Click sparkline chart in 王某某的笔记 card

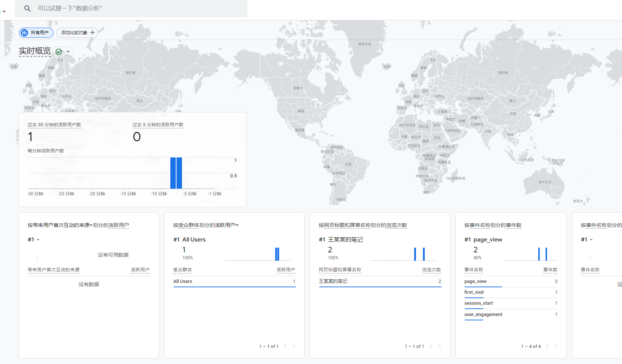pos(403,254)
